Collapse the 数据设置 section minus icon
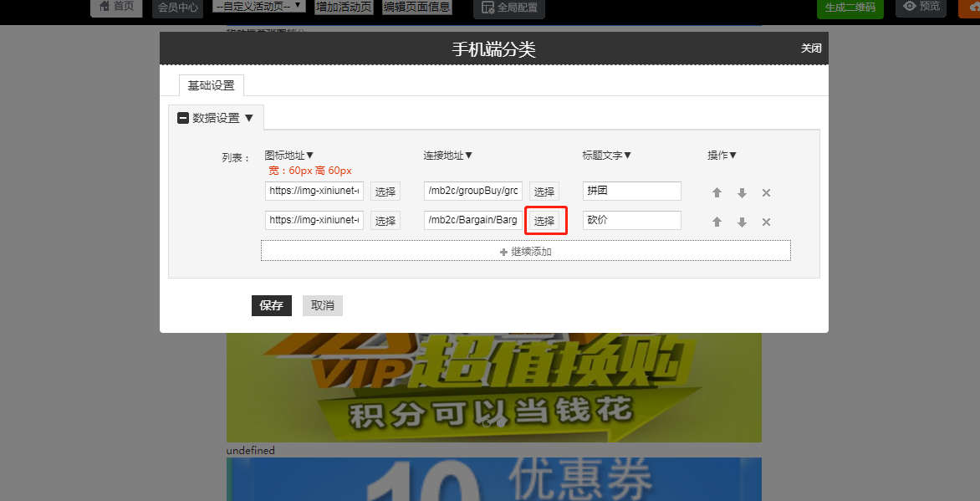The image size is (980, 501). tap(183, 118)
